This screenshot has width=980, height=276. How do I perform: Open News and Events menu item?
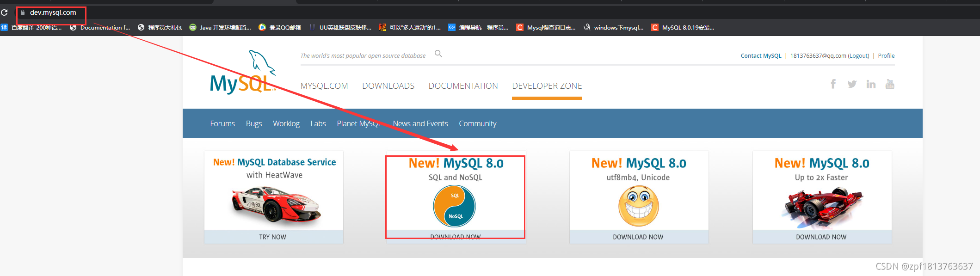point(420,124)
